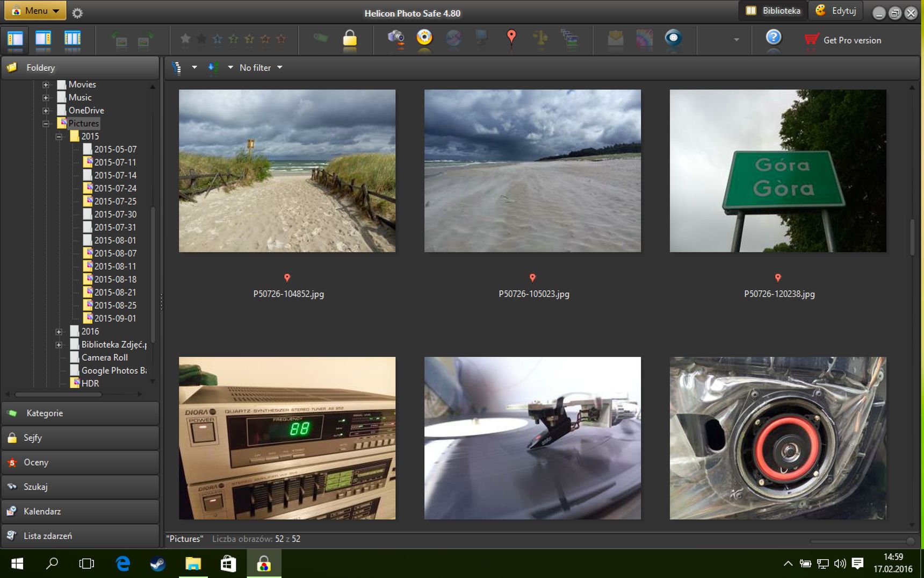Click the thumbnail grid vertical scrollbar
Screen dimensions: 924x578
click(x=912, y=238)
